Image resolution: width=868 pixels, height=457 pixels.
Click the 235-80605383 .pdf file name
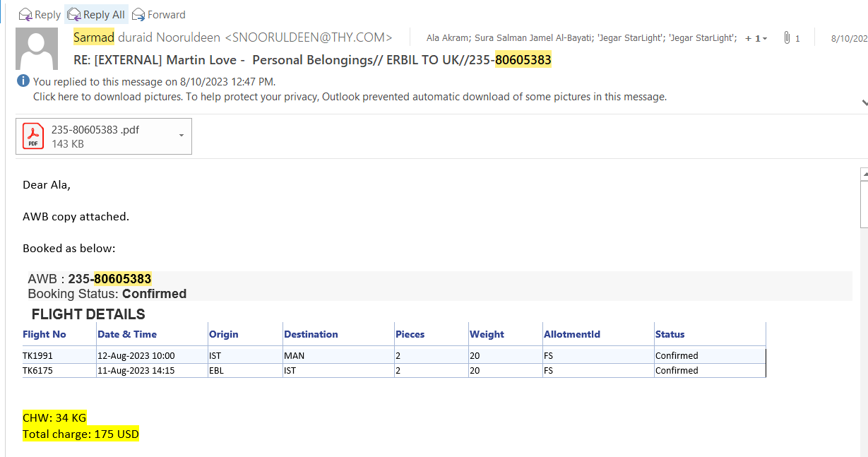point(87,130)
